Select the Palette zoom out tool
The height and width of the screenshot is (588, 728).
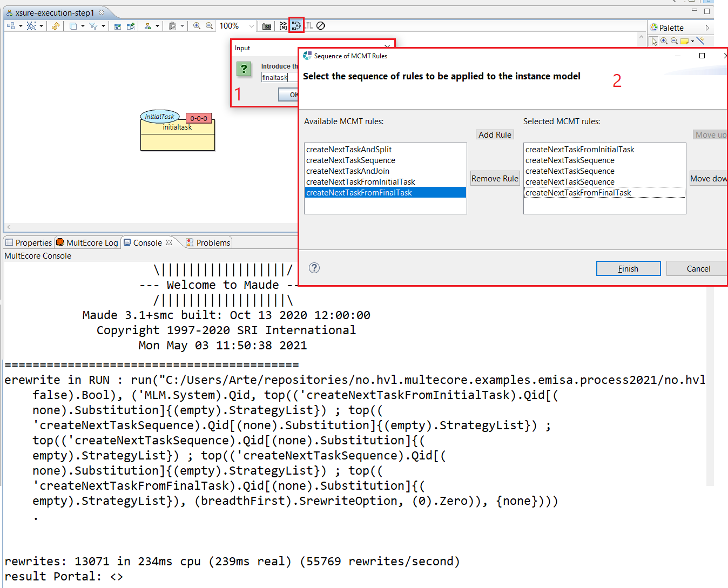tap(674, 41)
